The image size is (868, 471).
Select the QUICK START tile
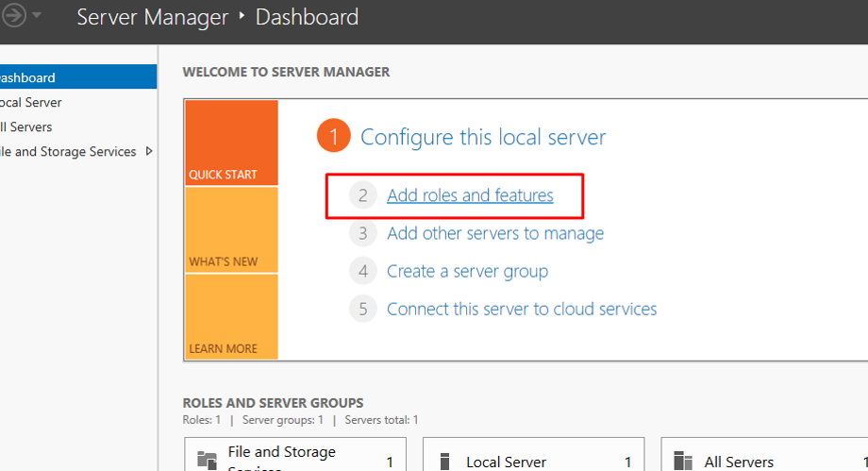pos(231,143)
